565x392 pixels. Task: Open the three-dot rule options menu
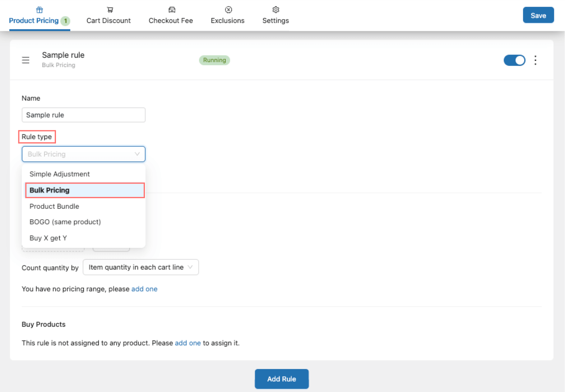[535, 60]
